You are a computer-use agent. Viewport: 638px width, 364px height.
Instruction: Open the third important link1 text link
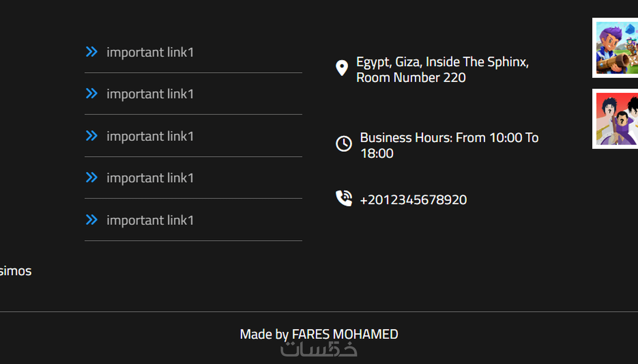point(150,136)
